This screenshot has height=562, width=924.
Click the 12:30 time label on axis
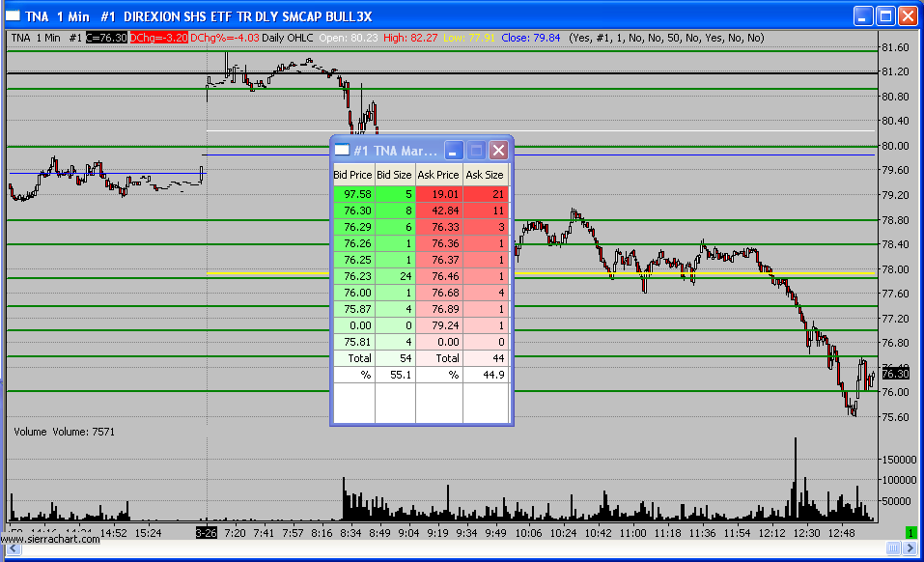pos(807,532)
